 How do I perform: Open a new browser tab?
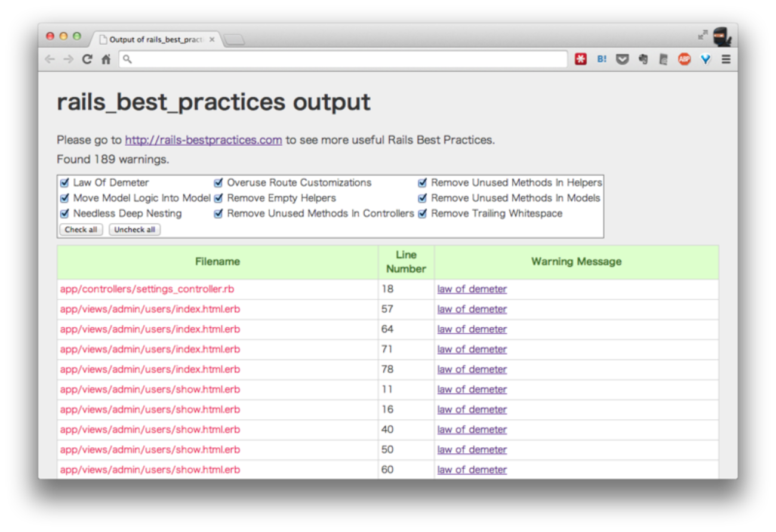(x=234, y=40)
